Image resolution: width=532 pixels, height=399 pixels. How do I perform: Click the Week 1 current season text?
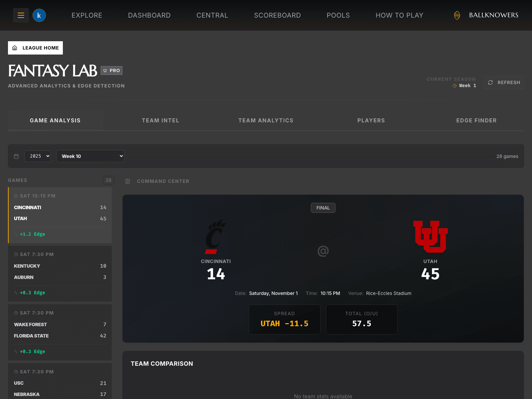(x=467, y=85)
